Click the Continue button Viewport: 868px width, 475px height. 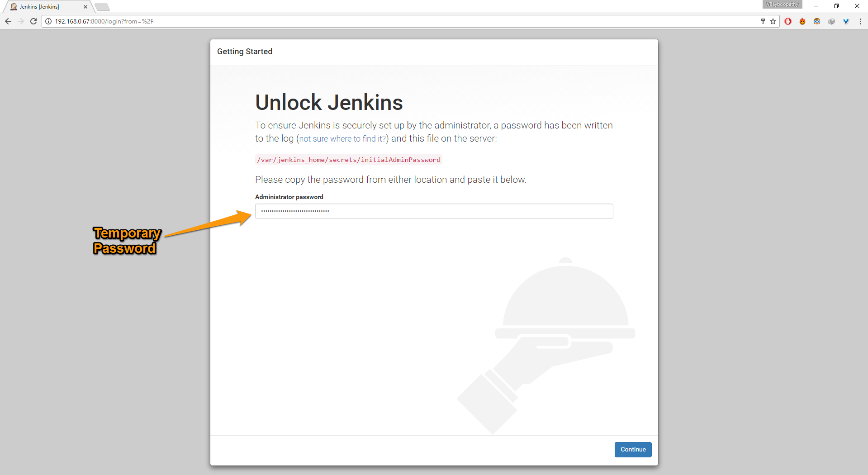coord(633,450)
